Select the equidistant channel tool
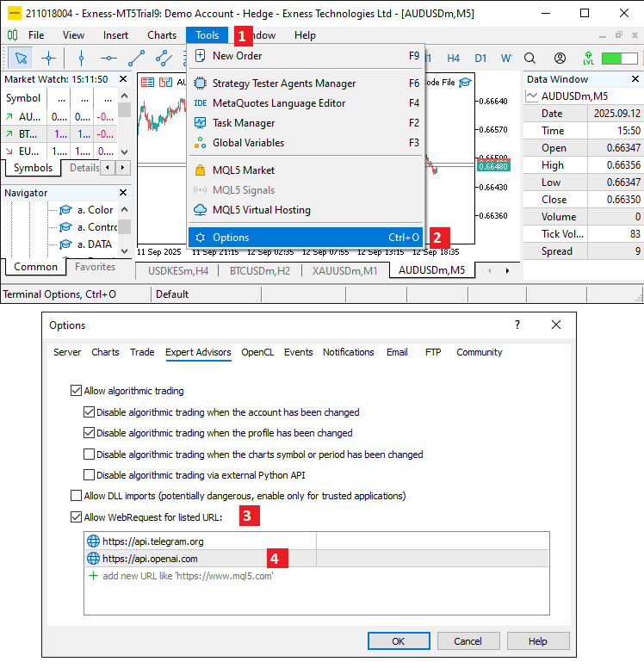Viewport: 644px width, 668px height. 164,58
